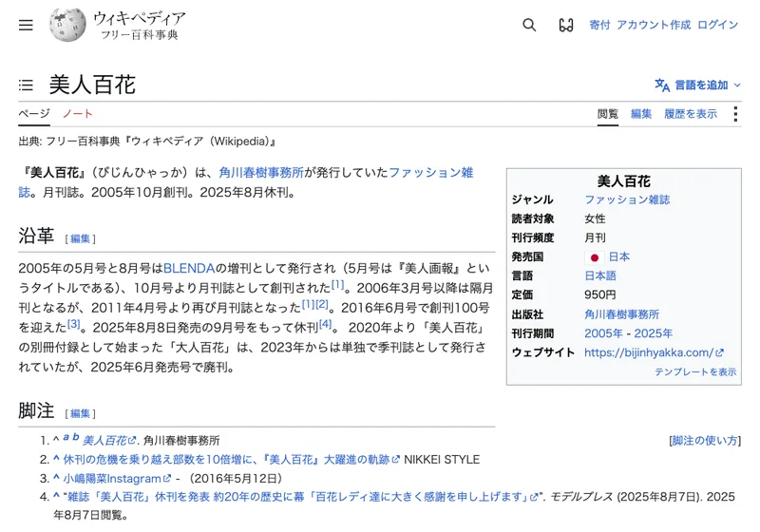
Task: Open ファッション雑誌 link in infobox
Action: pyautogui.click(x=627, y=199)
